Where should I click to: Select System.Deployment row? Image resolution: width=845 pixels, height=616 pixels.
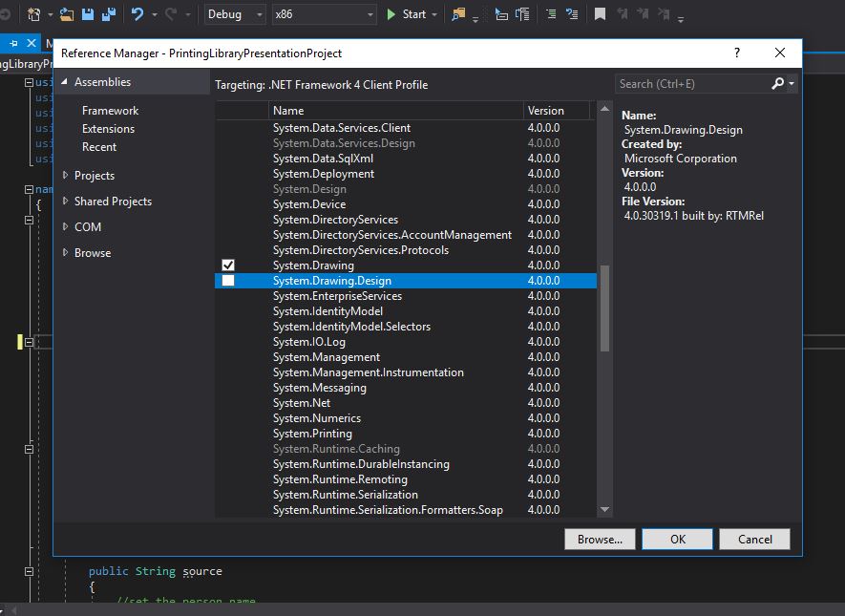pyautogui.click(x=406, y=174)
